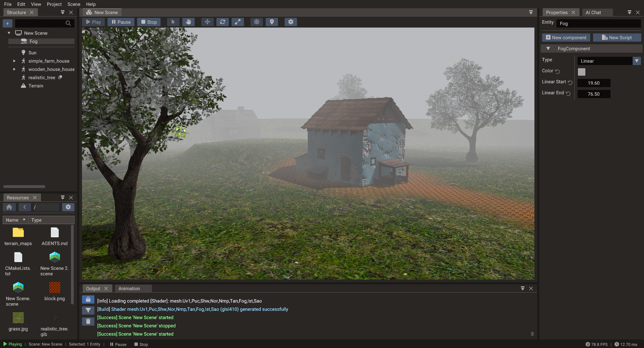Click the Structure search magnifier icon

[x=68, y=23]
